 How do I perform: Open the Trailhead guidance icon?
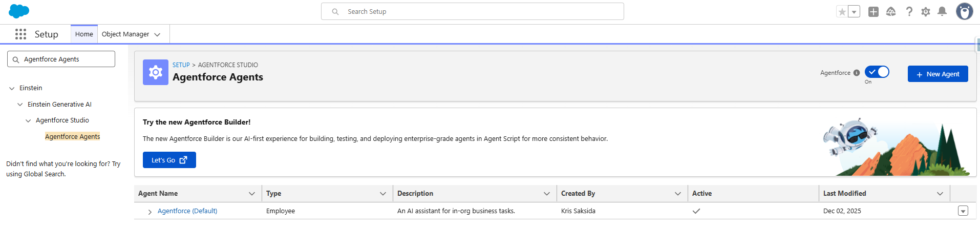pyautogui.click(x=891, y=11)
